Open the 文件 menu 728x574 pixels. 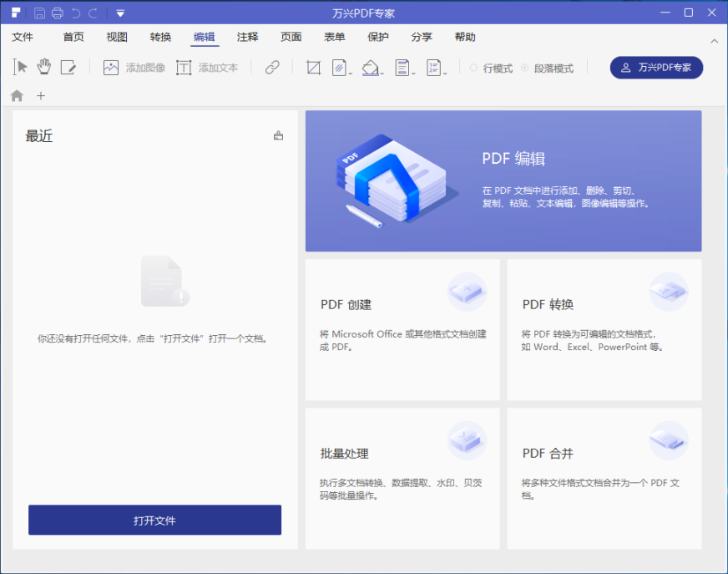click(x=24, y=37)
